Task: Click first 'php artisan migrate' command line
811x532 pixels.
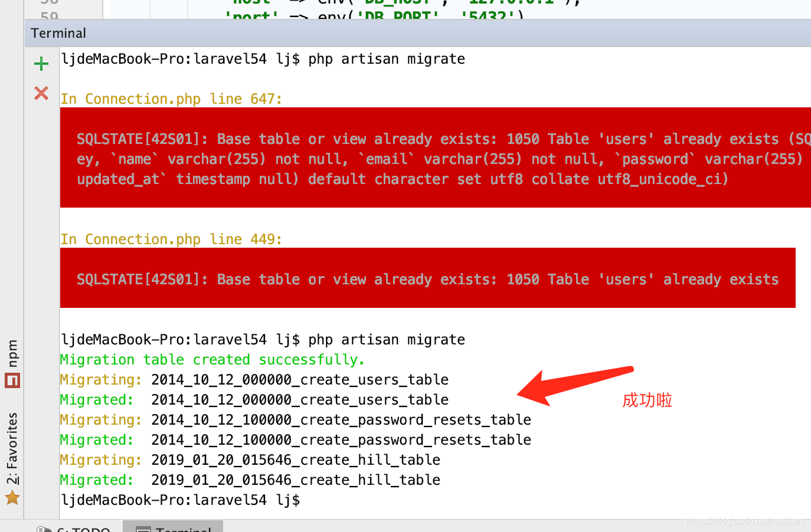Action: (263, 59)
